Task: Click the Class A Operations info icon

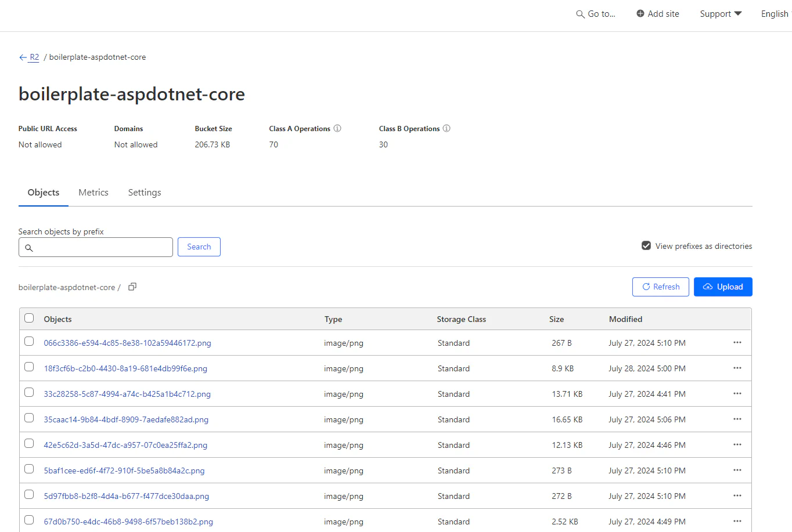Action: coord(339,128)
